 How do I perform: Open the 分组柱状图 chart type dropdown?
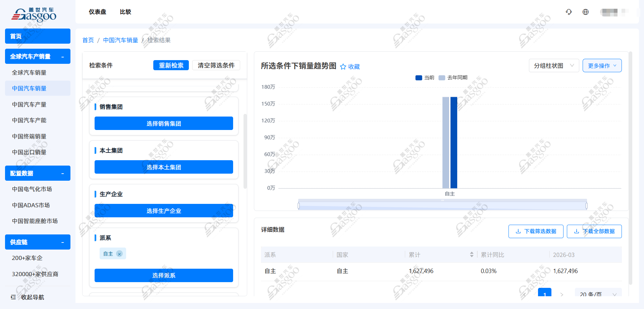pos(554,65)
